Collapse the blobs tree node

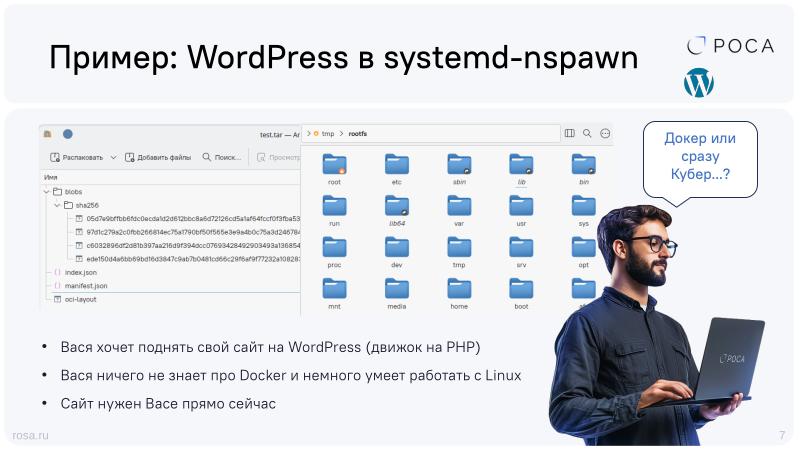(46, 192)
